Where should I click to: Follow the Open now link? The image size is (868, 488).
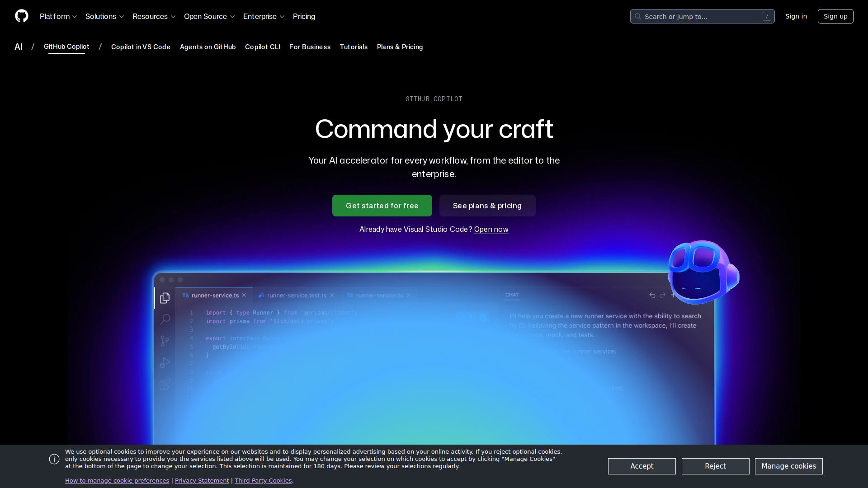(491, 230)
